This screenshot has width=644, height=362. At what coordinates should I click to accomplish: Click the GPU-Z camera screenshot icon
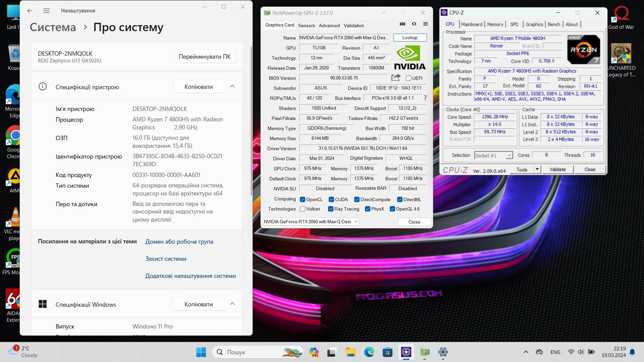(403, 24)
